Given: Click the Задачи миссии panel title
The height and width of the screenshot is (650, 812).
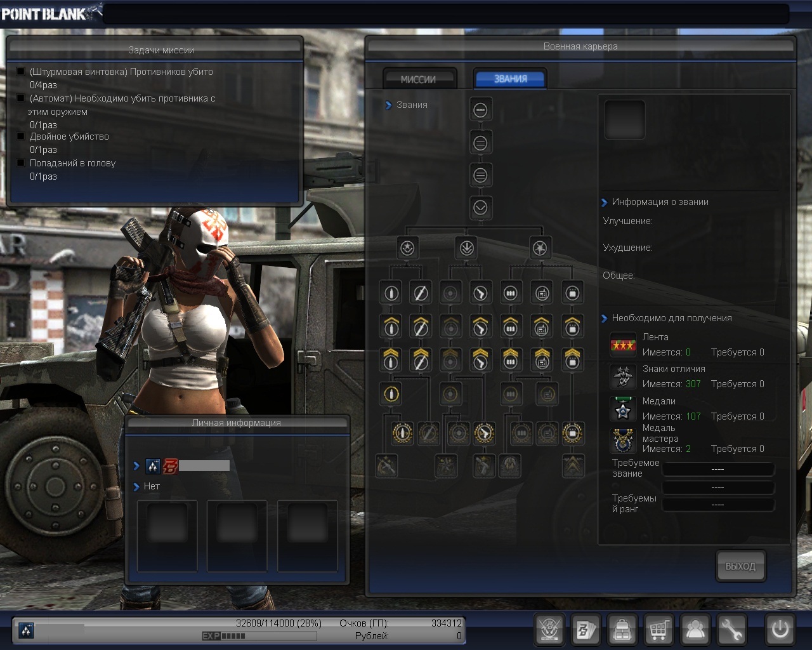Looking at the screenshot, I should point(161,50).
